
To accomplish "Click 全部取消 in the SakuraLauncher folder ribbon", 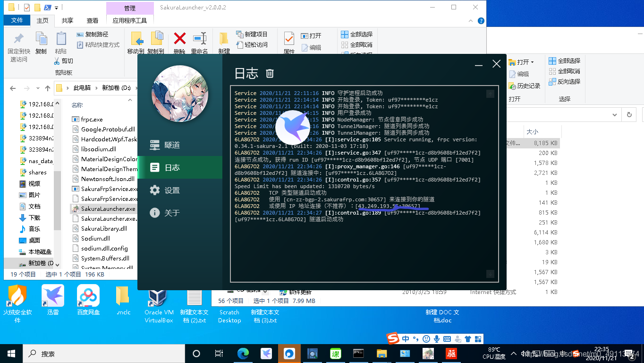I will coord(356,45).
